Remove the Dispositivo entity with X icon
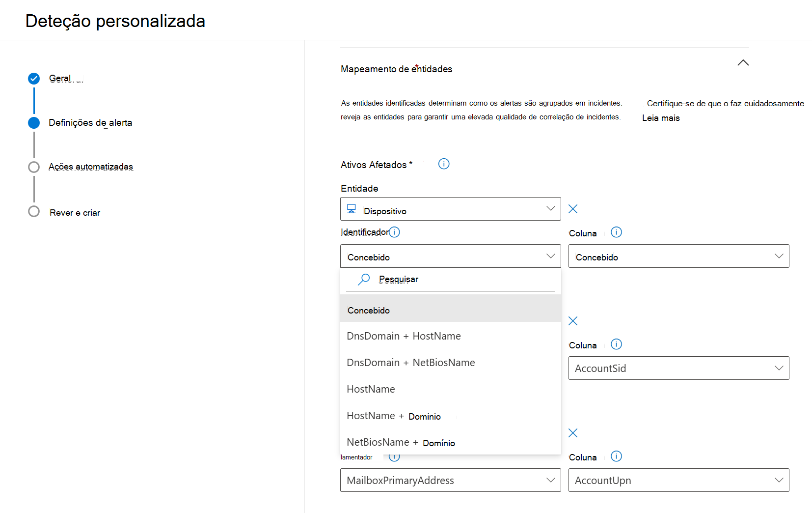This screenshot has height=513, width=812. pyautogui.click(x=572, y=209)
